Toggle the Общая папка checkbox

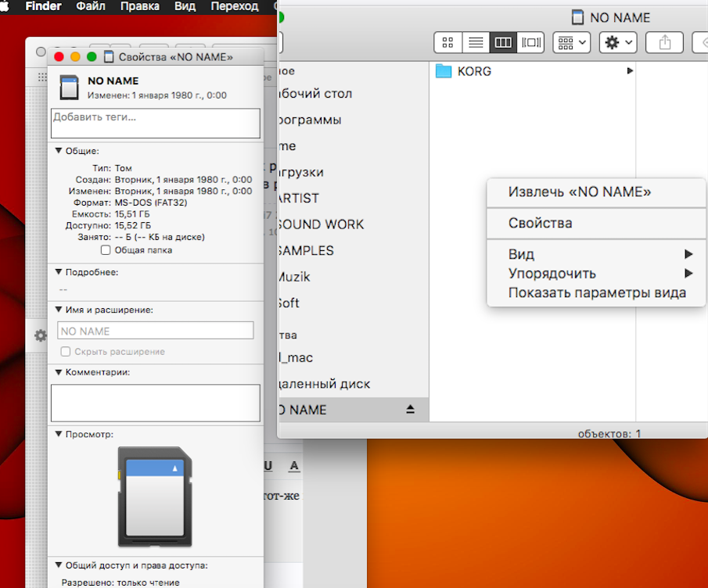click(106, 250)
